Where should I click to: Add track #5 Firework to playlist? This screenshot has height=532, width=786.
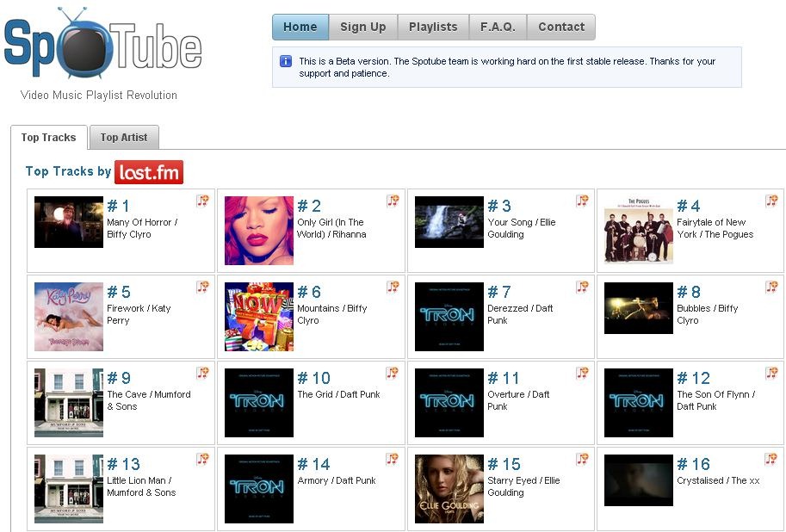[202, 288]
